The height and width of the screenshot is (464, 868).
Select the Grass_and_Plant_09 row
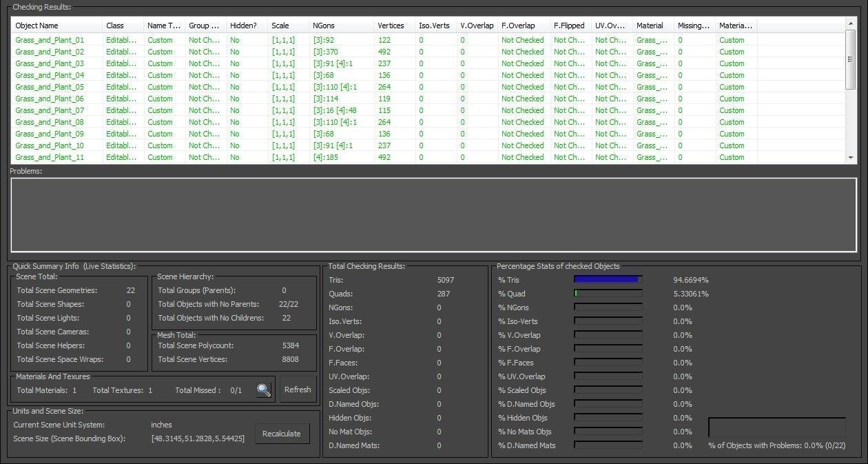pos(428,134)
